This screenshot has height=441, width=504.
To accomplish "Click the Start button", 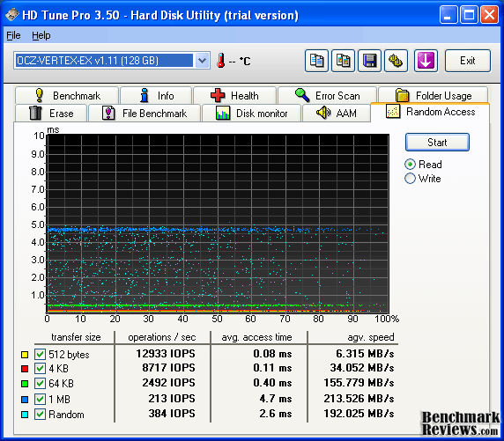I will [437, 143].
